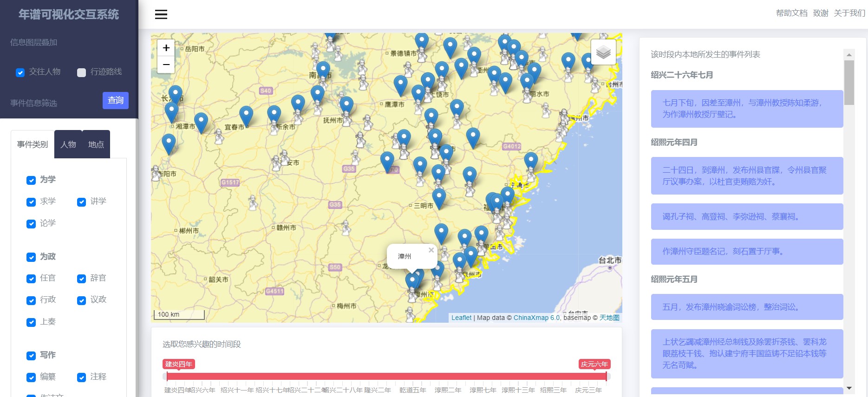The height and width of the screenshot is (397, 868).
Task: Zoom in on the map
Action: point(166,48)
